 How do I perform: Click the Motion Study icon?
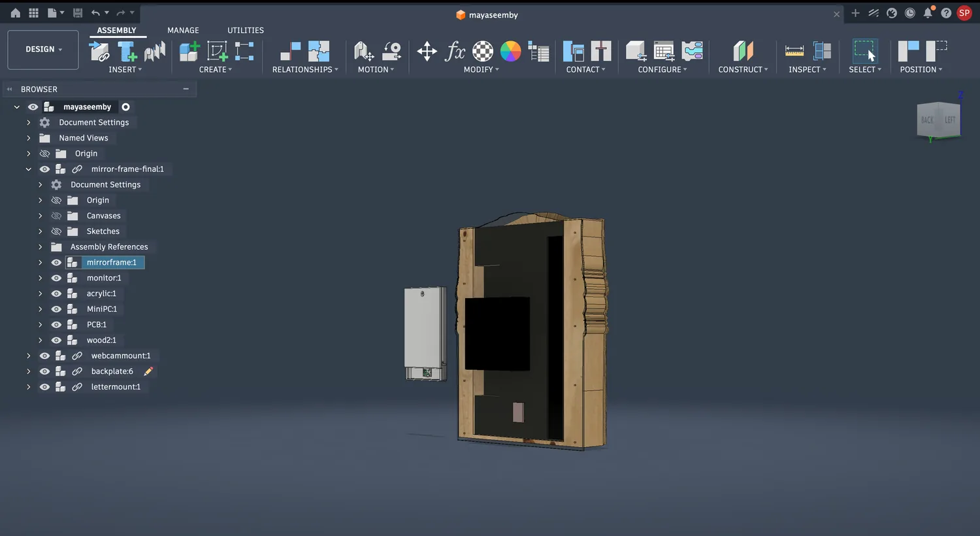point(391,51)
